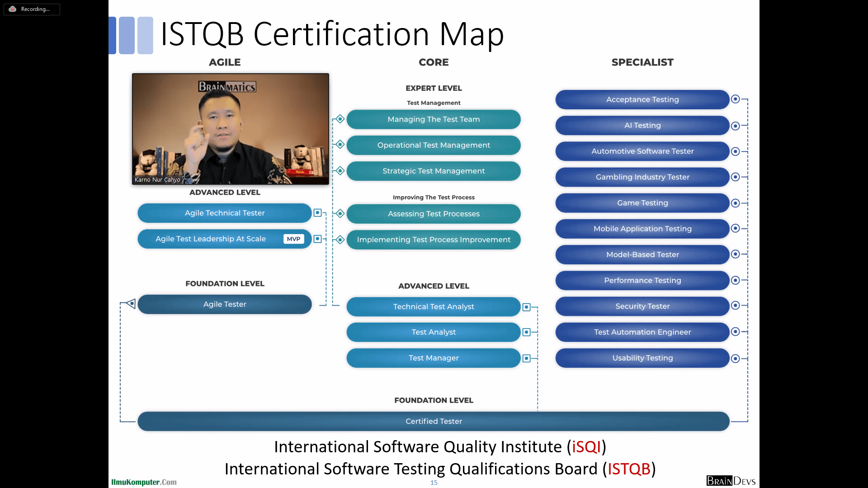Image resolution: width=868 pixels, height=488 pixels.
Task: Select the circle marker beside Acceptance Testing
Action: click(x=736, y=99)
